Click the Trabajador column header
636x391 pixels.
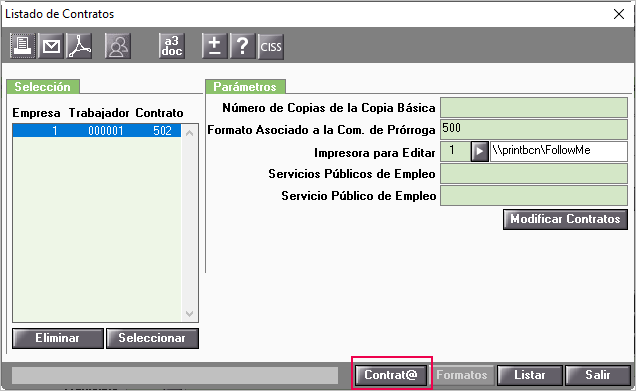coord(99,113)
